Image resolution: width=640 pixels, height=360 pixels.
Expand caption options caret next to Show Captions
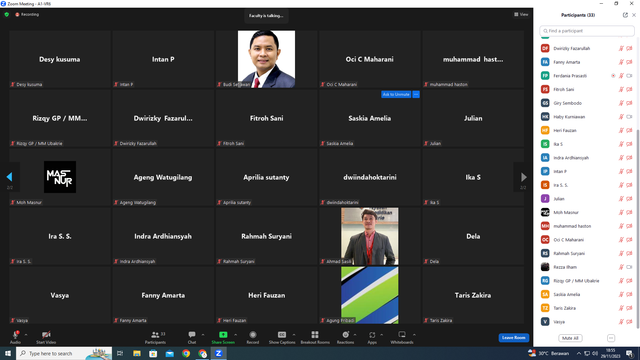click(294, 335)
